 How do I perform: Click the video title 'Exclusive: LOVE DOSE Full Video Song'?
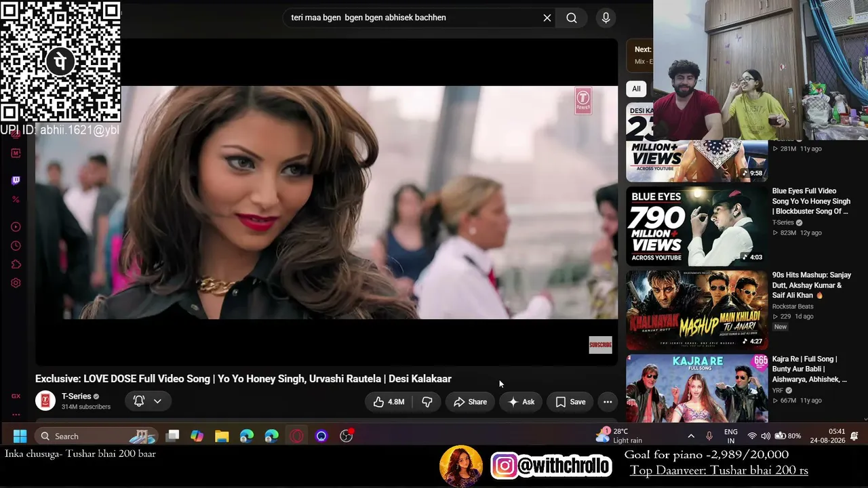pos(243,379)
